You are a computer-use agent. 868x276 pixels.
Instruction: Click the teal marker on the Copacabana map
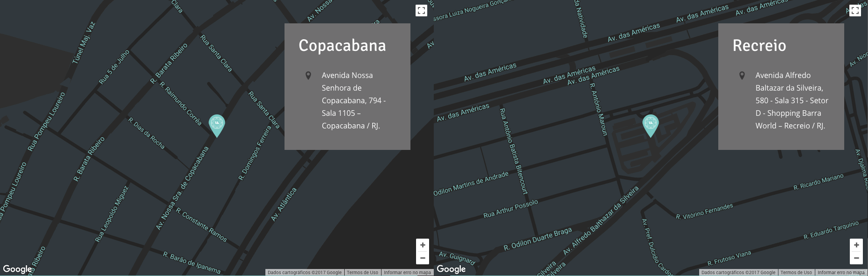pyautogui.click(x=216, y=125)
